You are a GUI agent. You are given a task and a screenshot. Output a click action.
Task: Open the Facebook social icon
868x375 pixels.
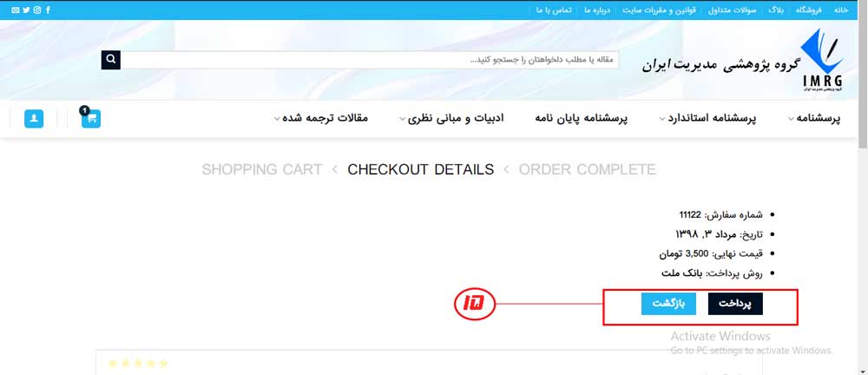[48, 10]
